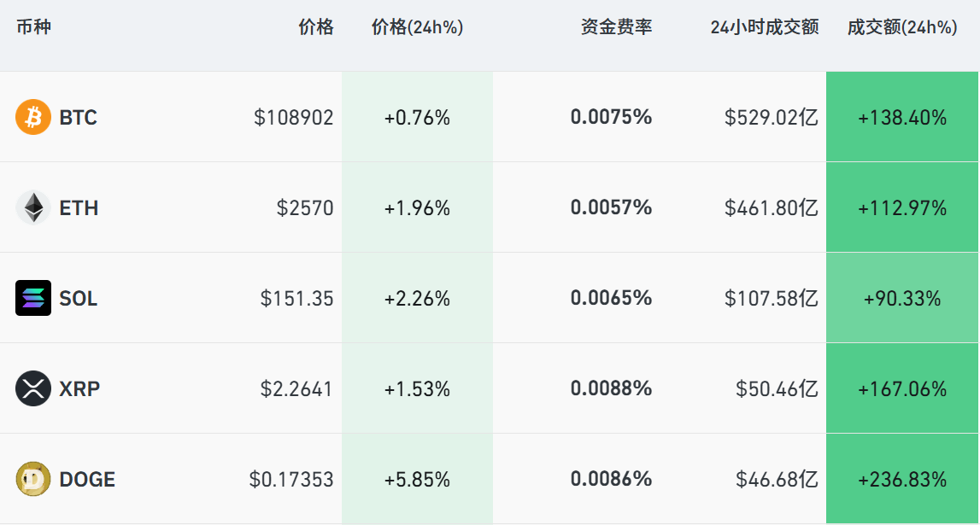
Task: Click the BTC +138.40% volume change cell
Action: 902,118
